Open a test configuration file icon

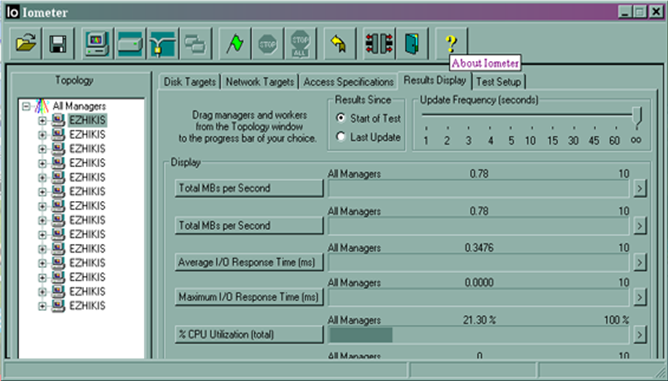(26, 43)
